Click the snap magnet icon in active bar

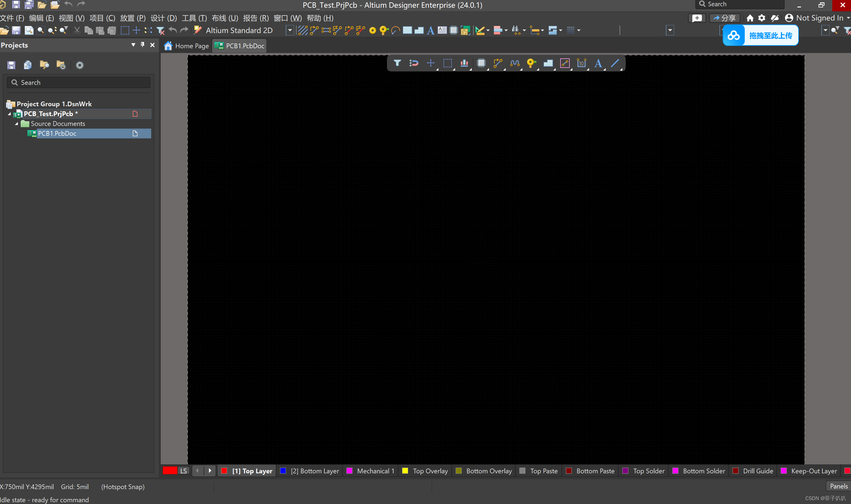pyautogui.click(x=414, y=63)
